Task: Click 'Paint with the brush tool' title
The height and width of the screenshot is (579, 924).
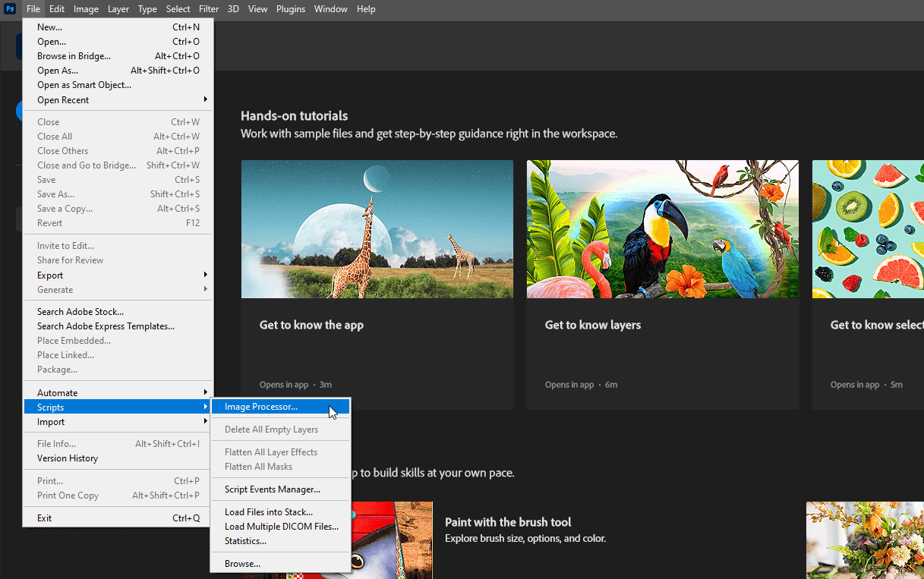Action: [x=508, y=522]
